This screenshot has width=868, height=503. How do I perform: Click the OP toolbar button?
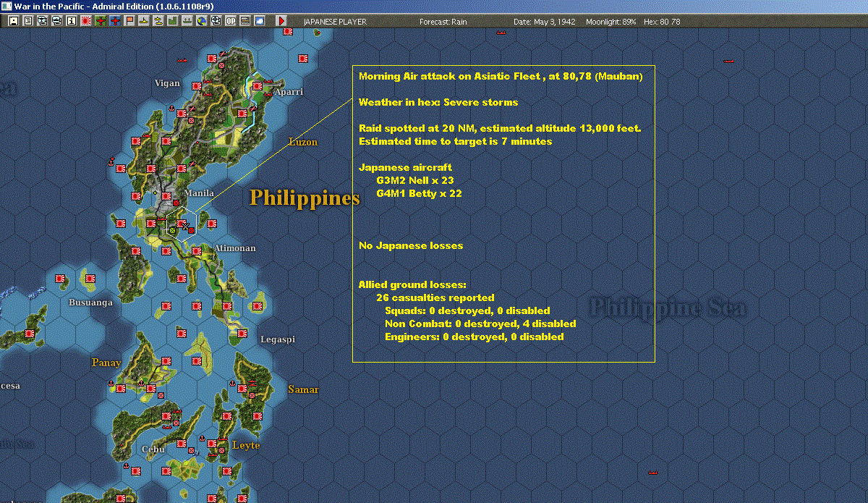coord(231,21)
